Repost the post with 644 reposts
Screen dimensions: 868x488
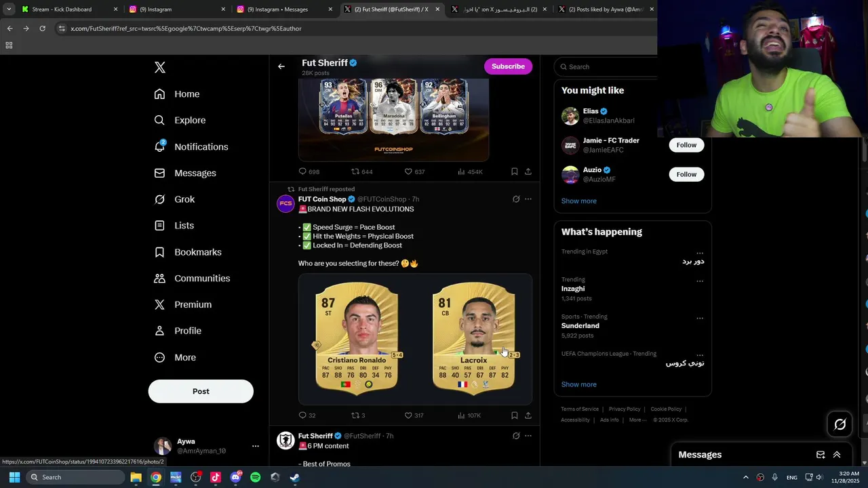coord(355,171)
